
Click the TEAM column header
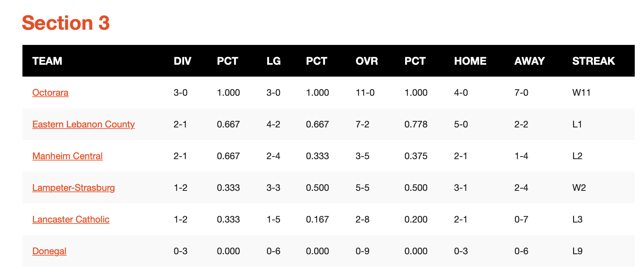click(47, 61)
